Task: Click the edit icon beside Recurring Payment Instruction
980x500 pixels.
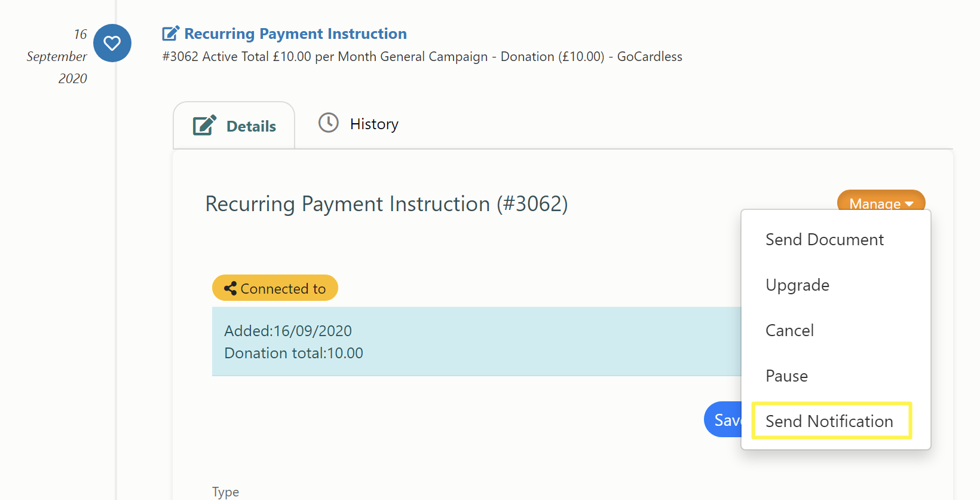Action: 171,33
